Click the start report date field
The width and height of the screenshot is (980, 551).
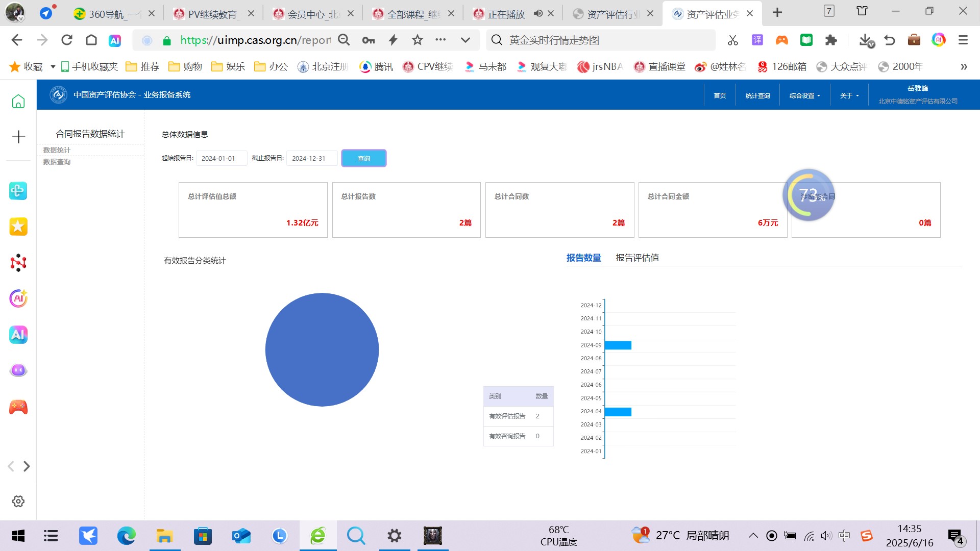(221, 158)
